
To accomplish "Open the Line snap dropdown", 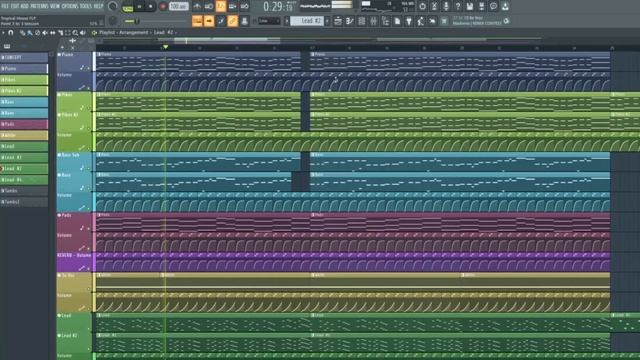I will [269, 21].
